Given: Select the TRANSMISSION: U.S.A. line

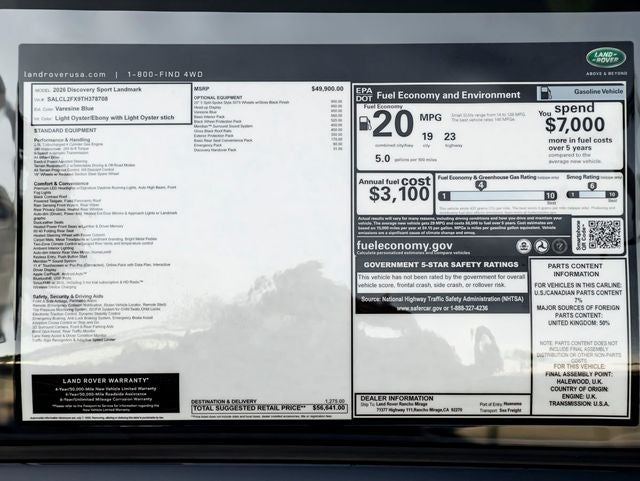Looking at the screenshot, I should pyautogui.click(x=579, y=403).
